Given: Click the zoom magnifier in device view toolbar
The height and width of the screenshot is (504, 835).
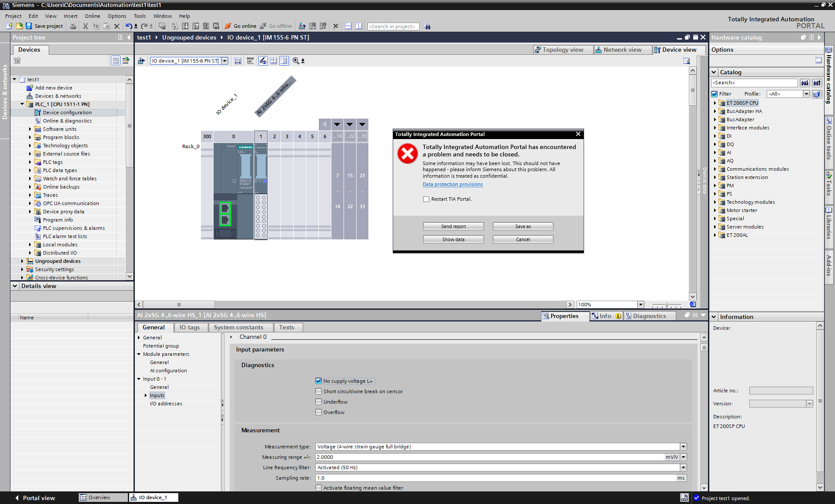Looking at the screenshot, I should (x=296, y=61).
